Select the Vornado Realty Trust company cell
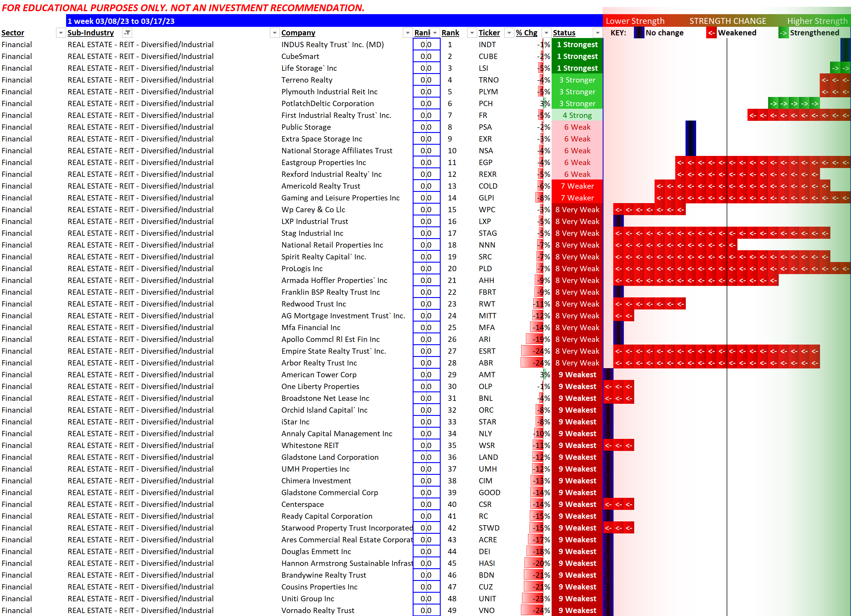The width and height of the screenshot is (851, 616). [317, 610]
